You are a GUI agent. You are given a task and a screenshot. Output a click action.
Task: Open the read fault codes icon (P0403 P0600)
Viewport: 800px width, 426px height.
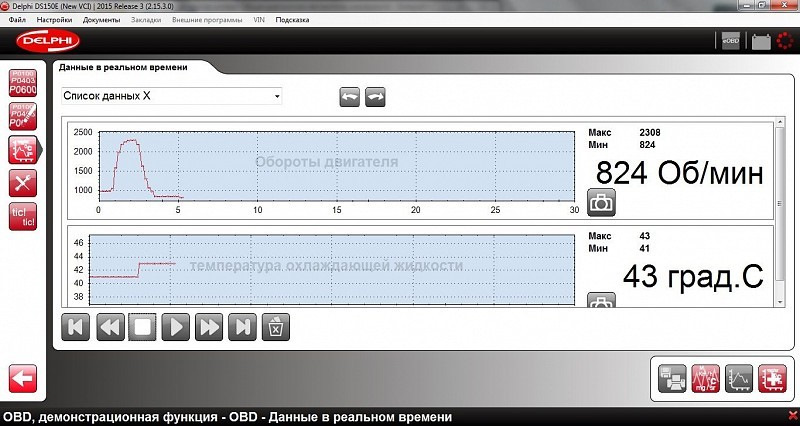tap(23, 83)
